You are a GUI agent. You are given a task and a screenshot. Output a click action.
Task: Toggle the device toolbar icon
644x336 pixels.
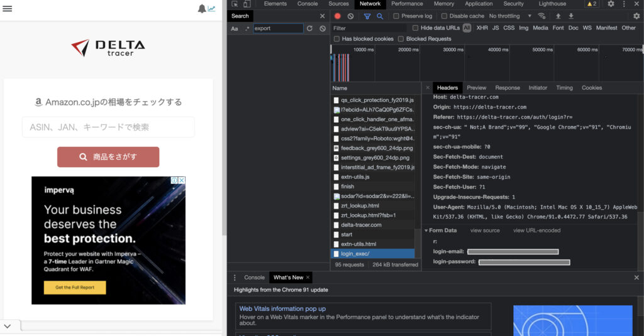point(247,4)
